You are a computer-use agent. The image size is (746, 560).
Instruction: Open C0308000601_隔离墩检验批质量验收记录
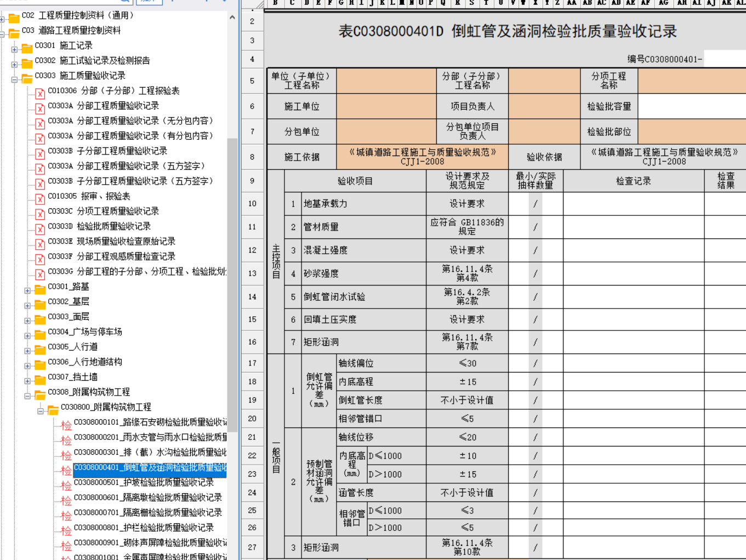coord(147,498)
